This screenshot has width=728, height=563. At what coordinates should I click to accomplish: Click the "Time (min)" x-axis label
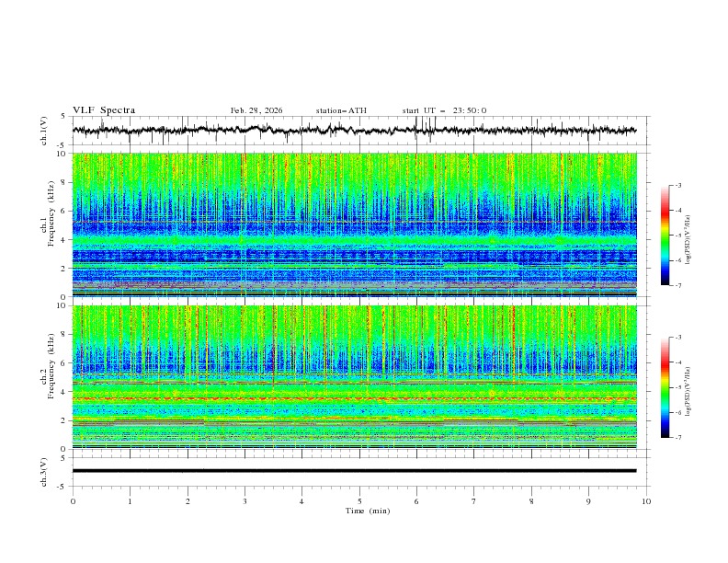tap(368, 511)
